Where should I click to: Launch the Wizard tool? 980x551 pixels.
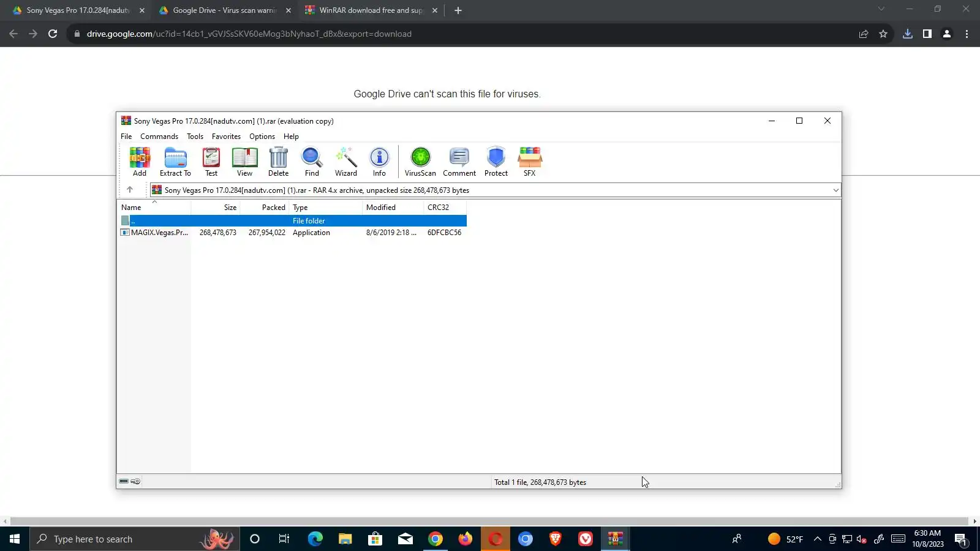click(x=345, y=162)
